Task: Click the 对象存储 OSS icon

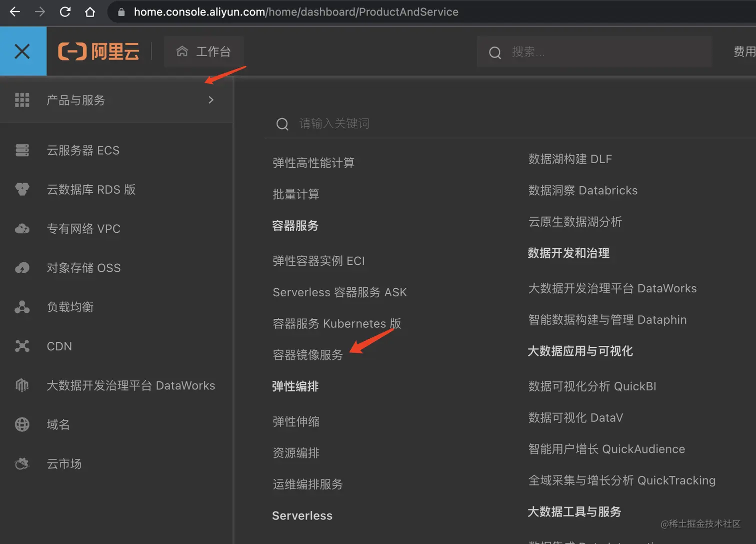Action: [x=22, y=268]
